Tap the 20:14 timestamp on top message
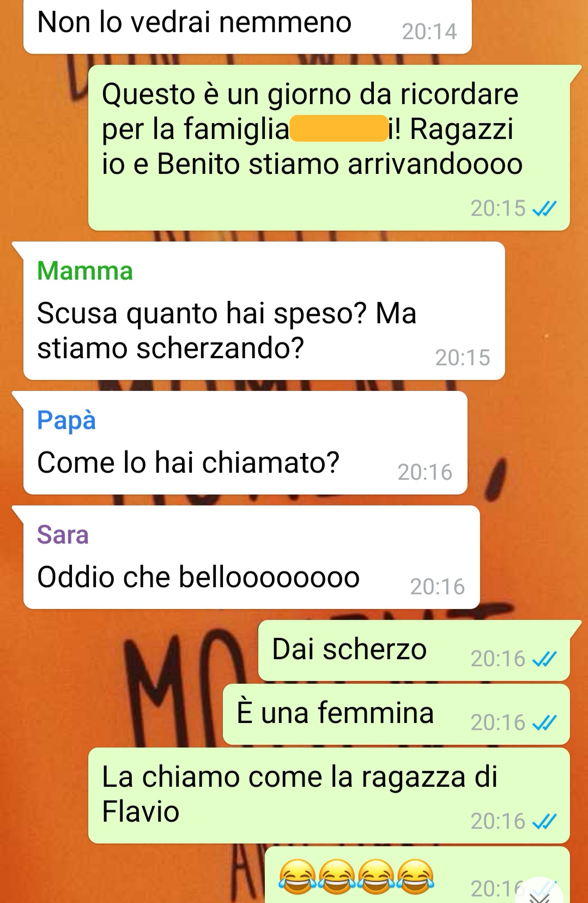Viewport: 588px width, 903px height. pyautogui.click(x=429, y=32)
